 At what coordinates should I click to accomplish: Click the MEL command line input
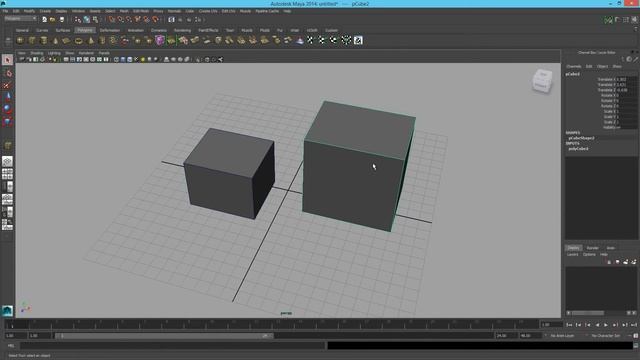coord(173,345)
